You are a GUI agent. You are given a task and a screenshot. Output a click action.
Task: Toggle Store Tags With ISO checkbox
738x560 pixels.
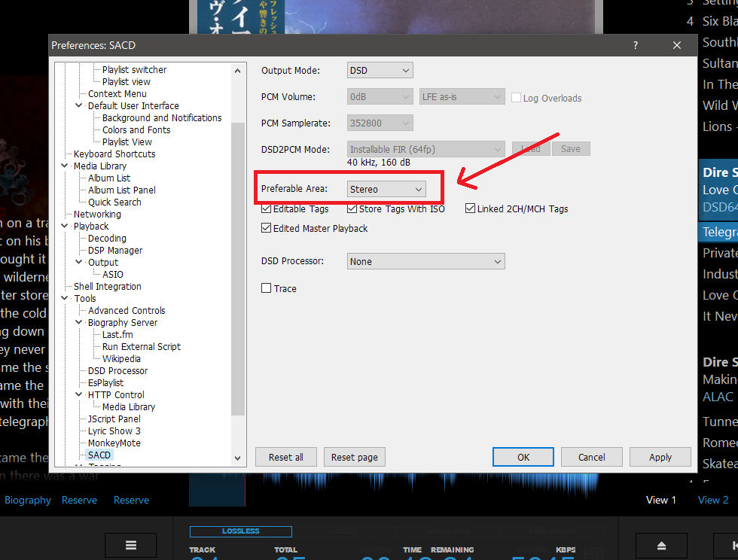(x=352, y=209)
